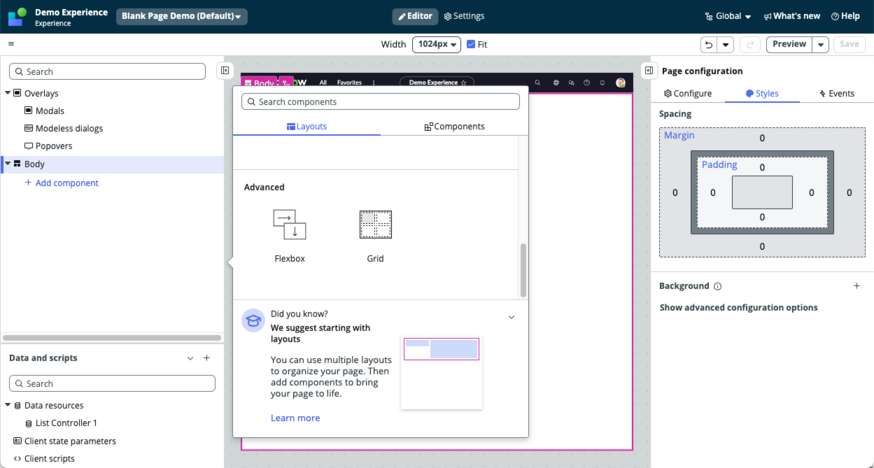Viewport: 874px width, 468px height.
Task: Click the globe icon in the preview header
Action: pyautogui.click(x=556, y=82)
